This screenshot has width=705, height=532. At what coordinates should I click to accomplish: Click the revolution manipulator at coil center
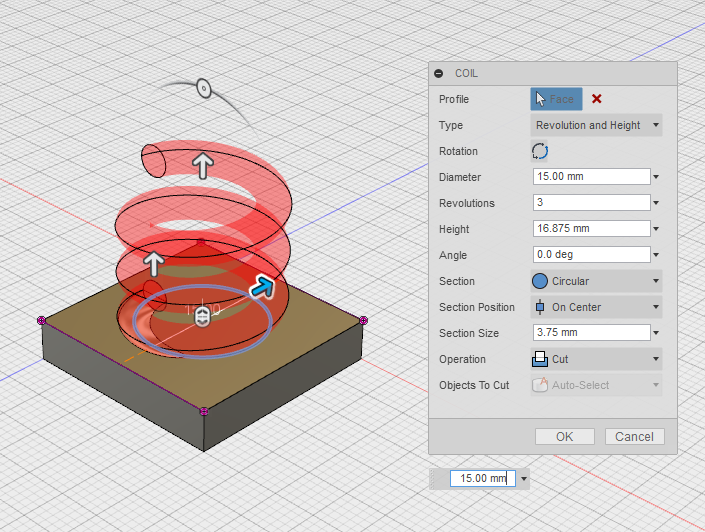(x=202, y=317)
